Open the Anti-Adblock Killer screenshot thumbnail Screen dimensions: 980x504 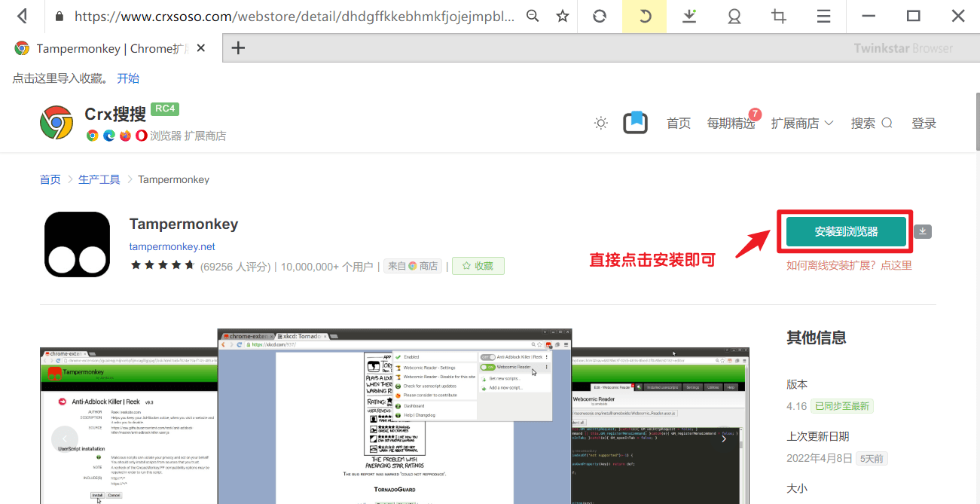[128, 426]
